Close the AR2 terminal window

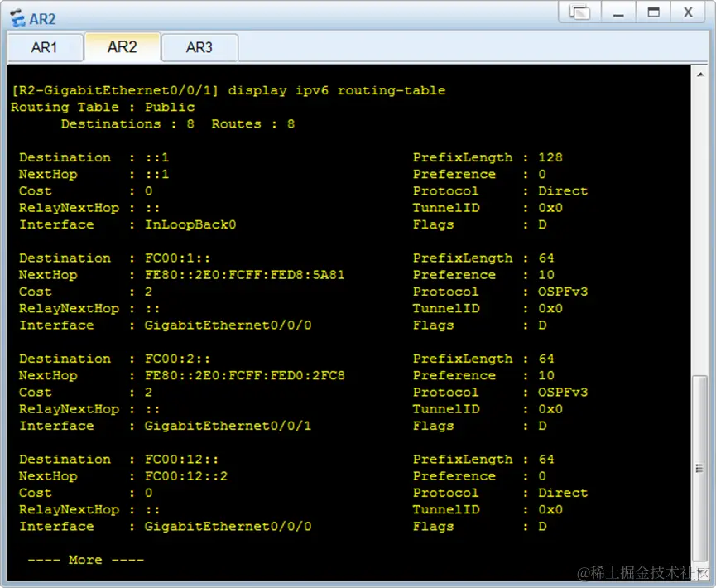pyautogui.click(x=688, y=12)
